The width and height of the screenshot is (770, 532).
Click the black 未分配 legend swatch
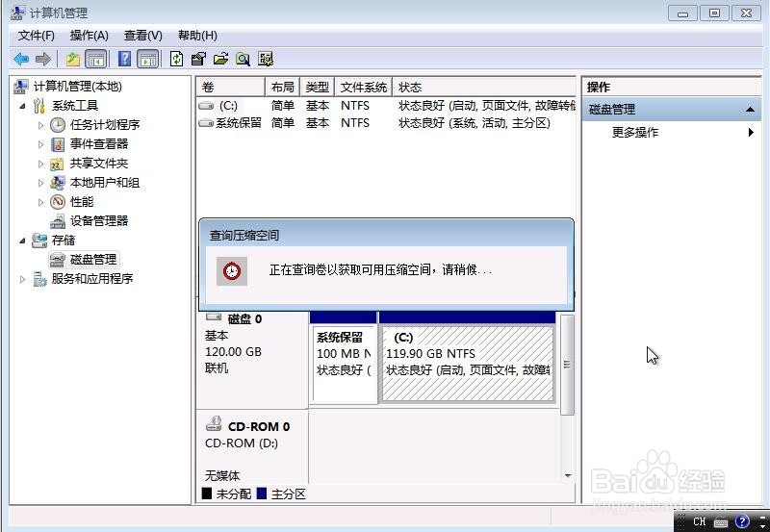point(207,494)
